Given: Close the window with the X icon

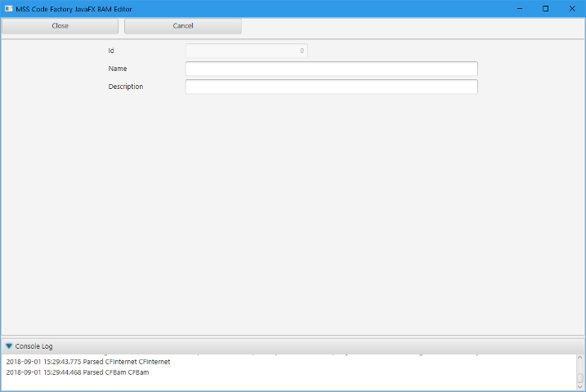Looking at the screenshot, I should coord(571,8).
